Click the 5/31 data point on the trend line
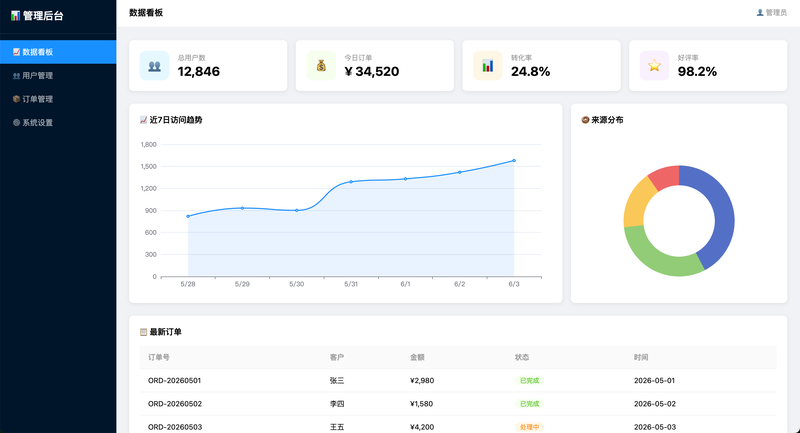Viewport: 800px width, 433px height. [351, 182]
